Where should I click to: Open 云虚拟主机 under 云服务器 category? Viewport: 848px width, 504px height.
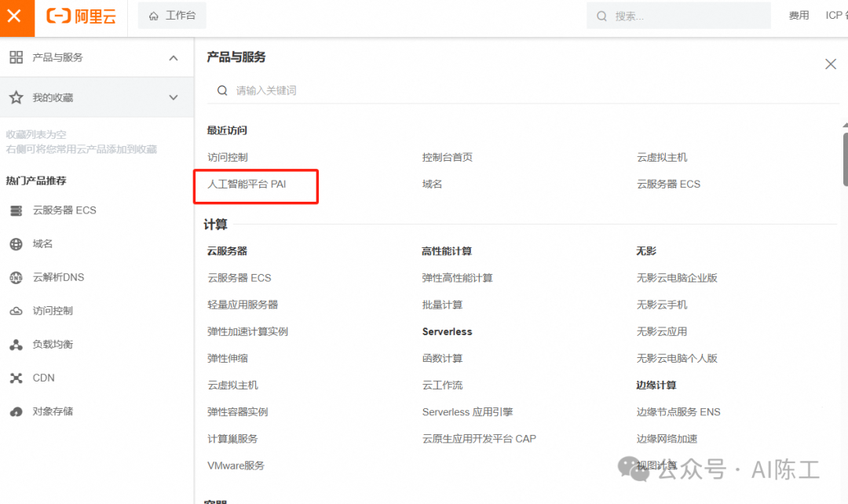(x=232, y=385)
